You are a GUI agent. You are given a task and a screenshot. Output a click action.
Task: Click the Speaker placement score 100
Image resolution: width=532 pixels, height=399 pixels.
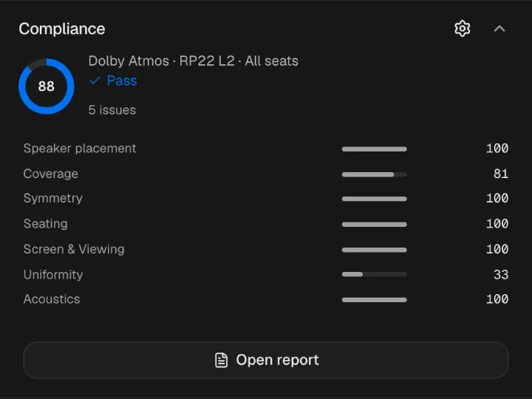[x=497, y=149]
